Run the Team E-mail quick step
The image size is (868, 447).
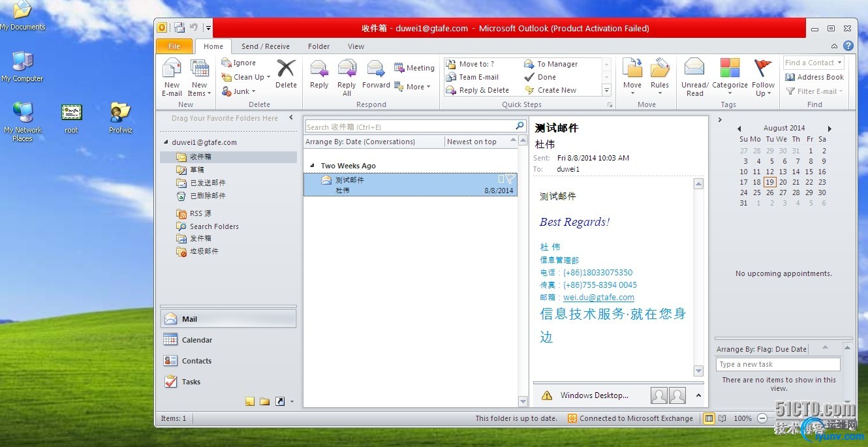[472, 77]
